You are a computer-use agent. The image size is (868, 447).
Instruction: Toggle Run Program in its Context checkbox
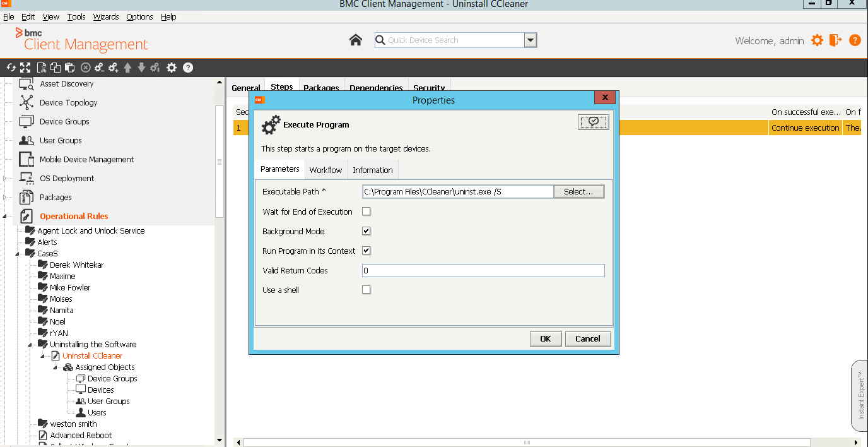pyautogui.click(x=367, y=251)
